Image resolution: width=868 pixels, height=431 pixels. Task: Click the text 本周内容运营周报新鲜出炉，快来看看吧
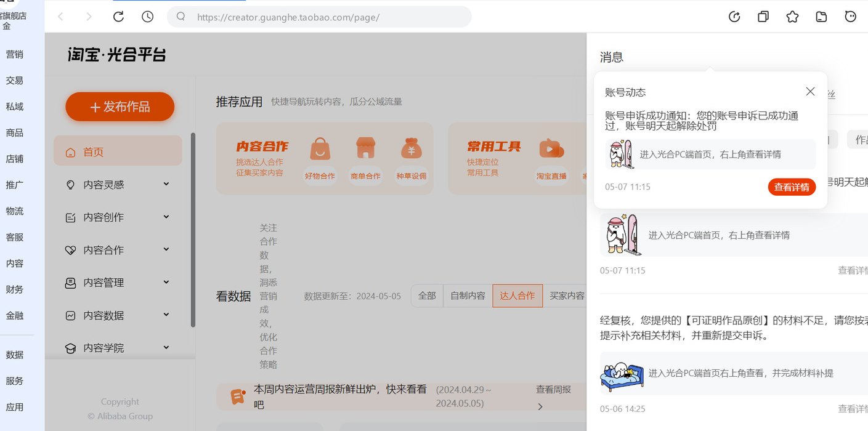click(x=340, y=397)
